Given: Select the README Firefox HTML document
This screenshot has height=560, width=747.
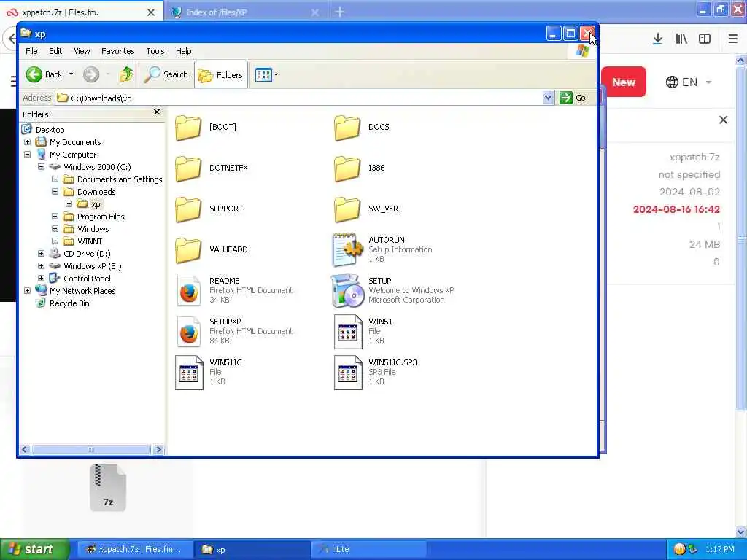Looking at the screenshot, I should (189, 290).
